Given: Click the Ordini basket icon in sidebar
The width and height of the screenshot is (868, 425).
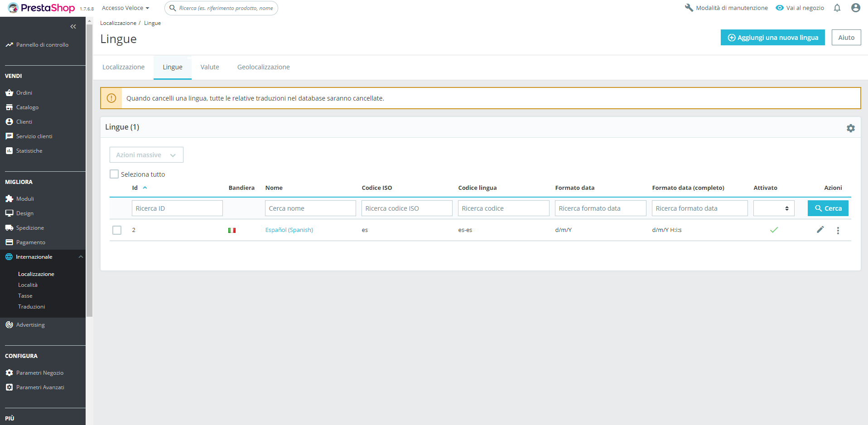Looking at the screenshot, I should pyautogui.click(x=9, y=92).
